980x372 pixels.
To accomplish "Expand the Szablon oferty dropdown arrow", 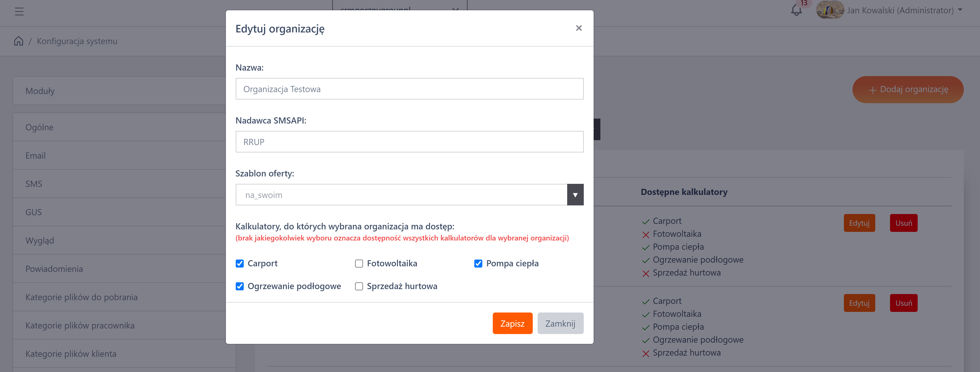I will coord(575,195).
